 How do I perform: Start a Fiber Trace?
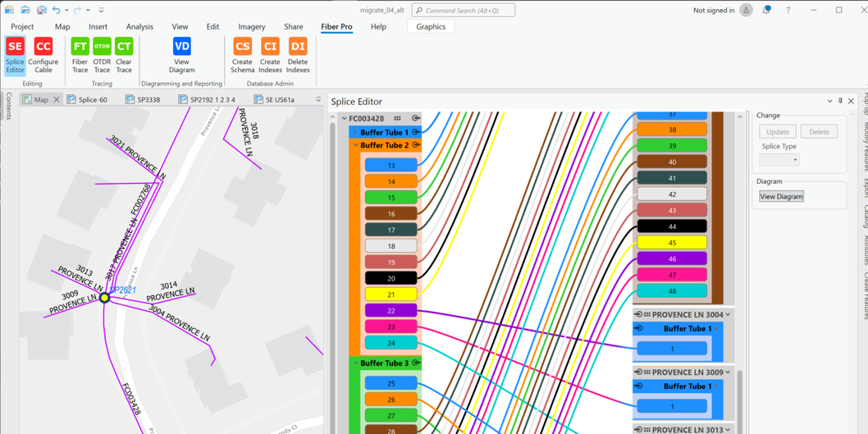80,55
